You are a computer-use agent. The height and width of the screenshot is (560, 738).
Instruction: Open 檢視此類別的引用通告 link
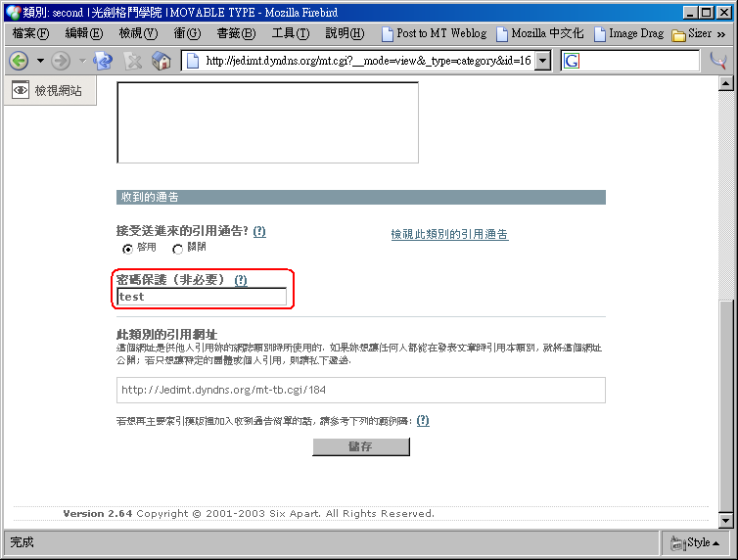tap(449, 234)
